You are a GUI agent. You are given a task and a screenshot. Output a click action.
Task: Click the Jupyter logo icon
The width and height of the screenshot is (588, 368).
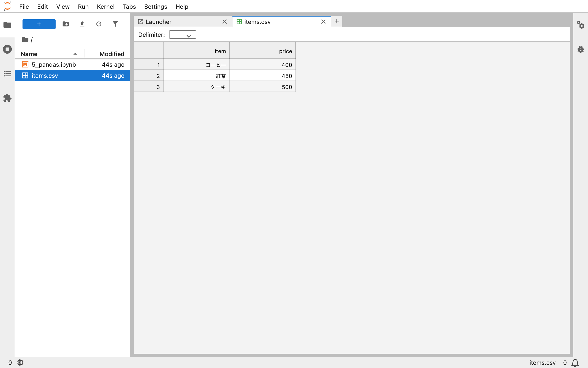point(7,6)
